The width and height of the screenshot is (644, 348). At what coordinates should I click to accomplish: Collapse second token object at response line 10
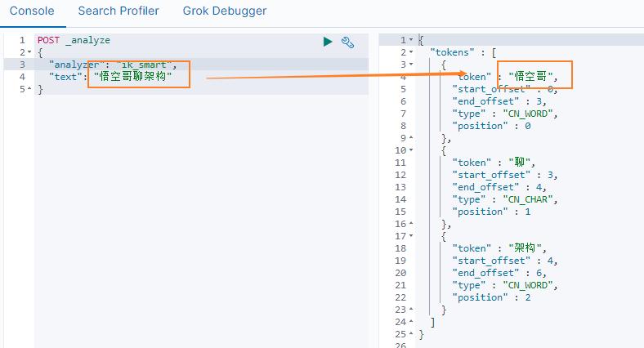click(x=411, y=150)
